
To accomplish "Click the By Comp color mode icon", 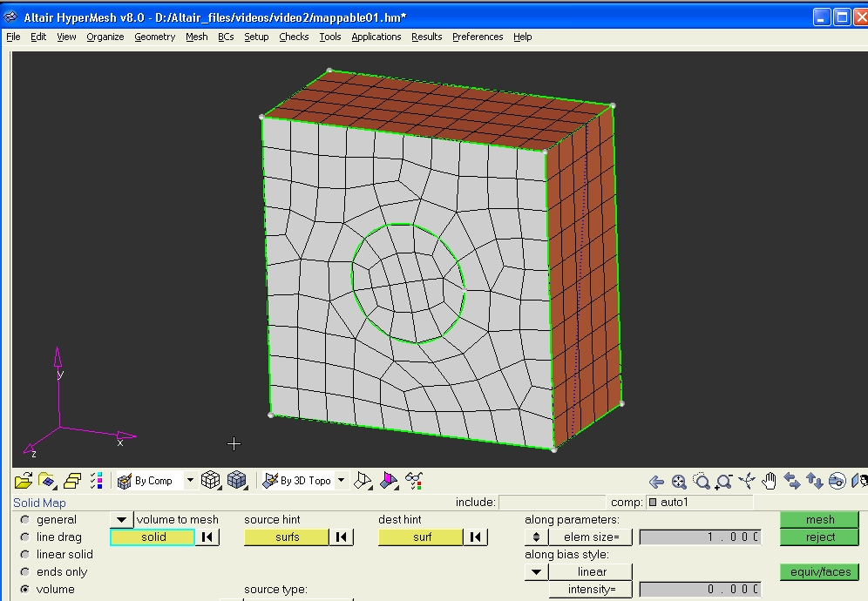I will (124, 480).
